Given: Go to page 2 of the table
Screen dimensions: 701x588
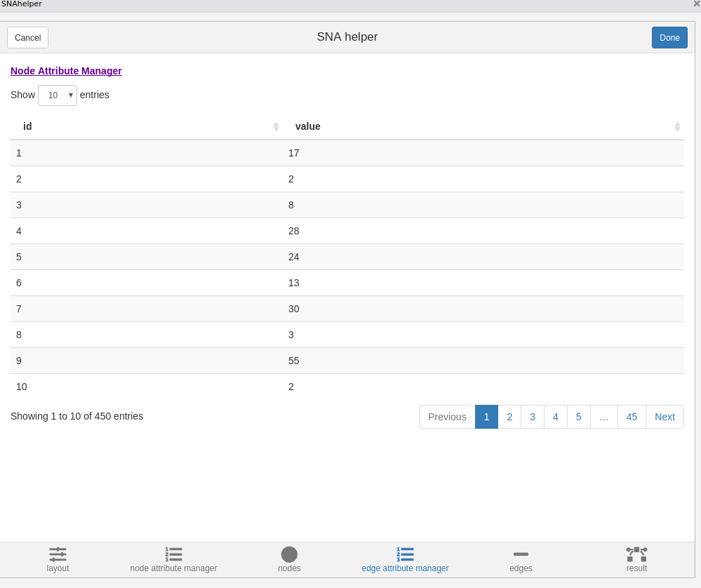Looking at the screenshot, I should pyautogui.click(x=509, y=417).
